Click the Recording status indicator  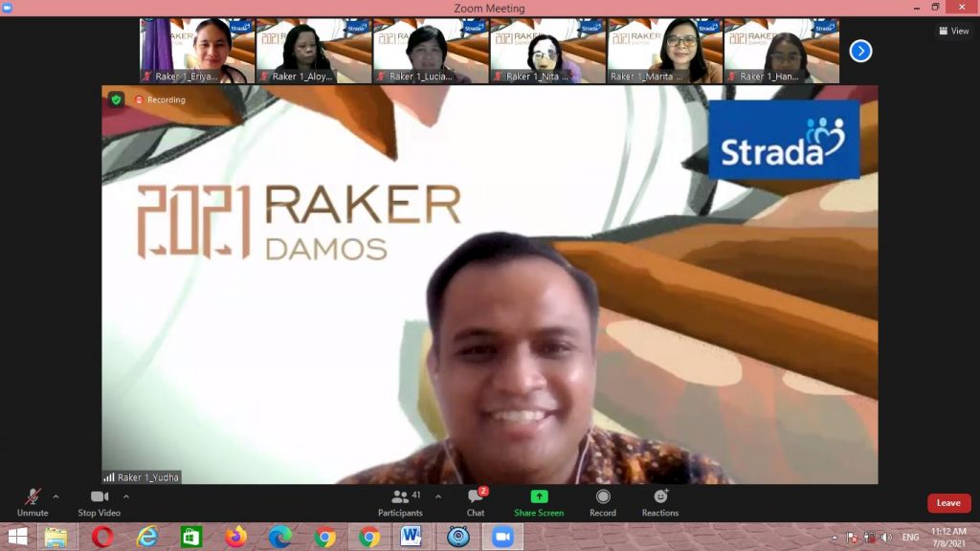pyautogui.click(x=161, y=99)
